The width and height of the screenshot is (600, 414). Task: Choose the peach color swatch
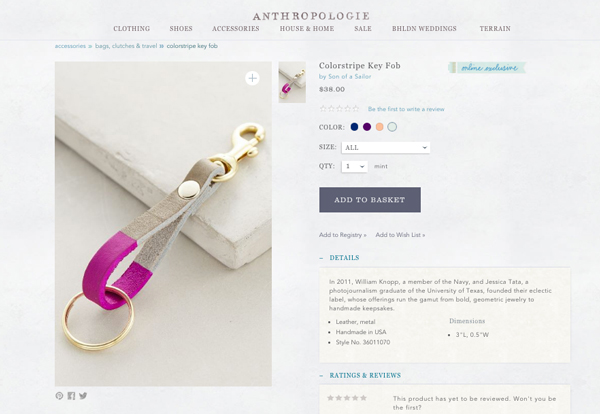point(379,127)
